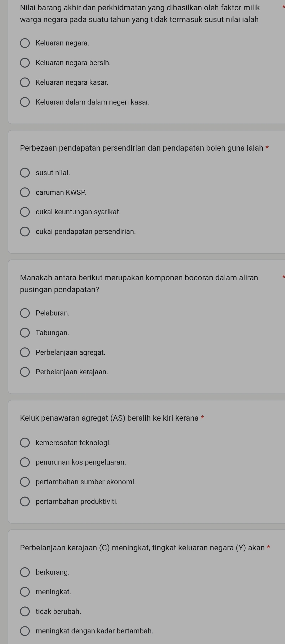Viewport: 285px width, 644px height.
Task: Pick 'Perbelanjaan agregat.' option
Action: (25, 352)
